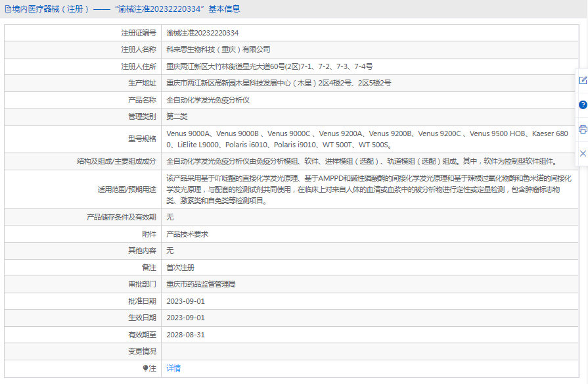Click the 结构及组成 composition description text

[x=362, y=161]
